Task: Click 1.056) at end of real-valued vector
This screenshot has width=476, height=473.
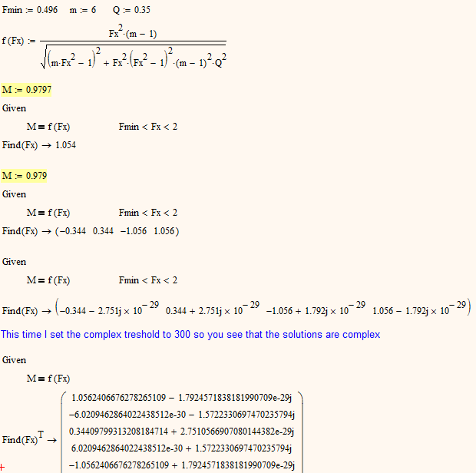Action: coord(166,231)
